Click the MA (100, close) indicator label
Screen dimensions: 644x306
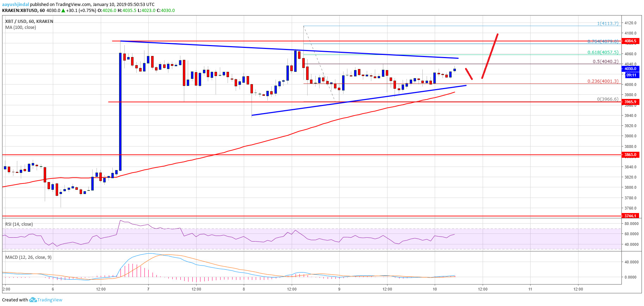(x=20, y=27)
